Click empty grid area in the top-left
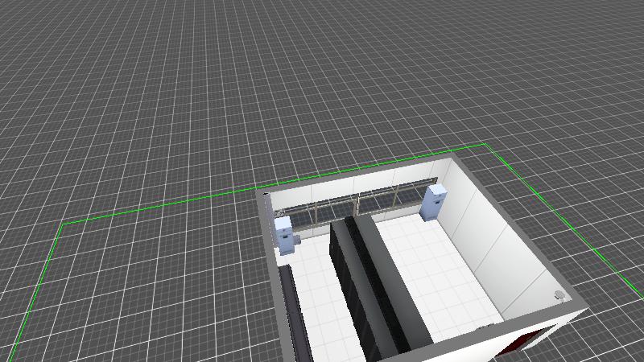Image resolution: width=644 pixels, height=362 pixels. click(x=97, y=64)
